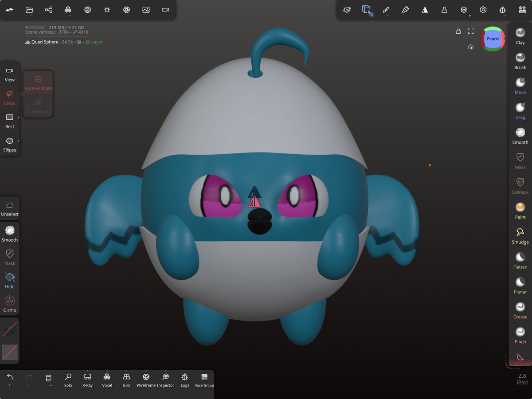Expand the Rect shape options arrow
The height and width of the screenshot is (399, 532).
(18, 117)
